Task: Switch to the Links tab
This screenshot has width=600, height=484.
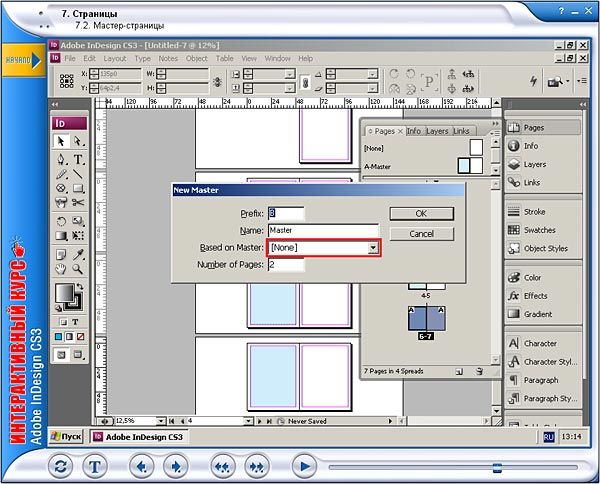Action: click(461, 131)
